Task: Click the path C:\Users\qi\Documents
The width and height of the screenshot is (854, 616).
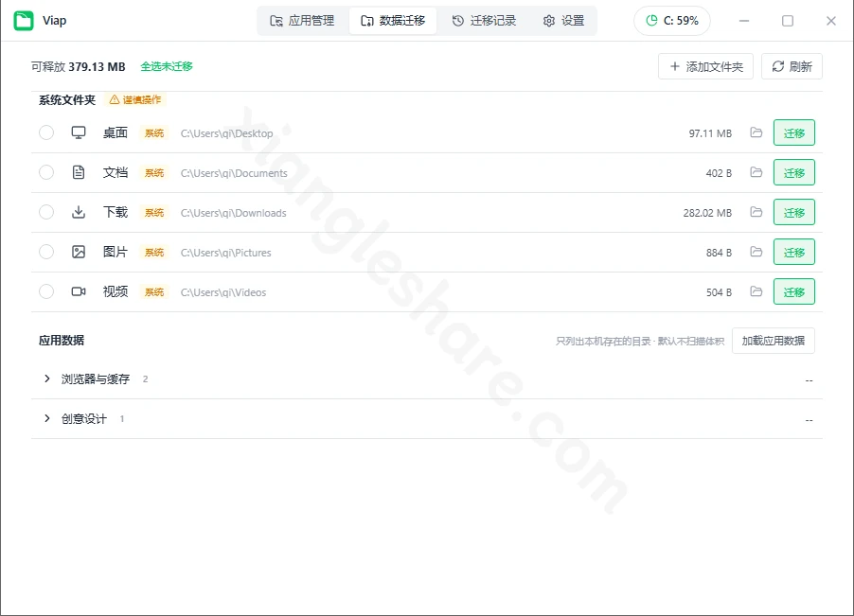Action: tap(234, 173)
